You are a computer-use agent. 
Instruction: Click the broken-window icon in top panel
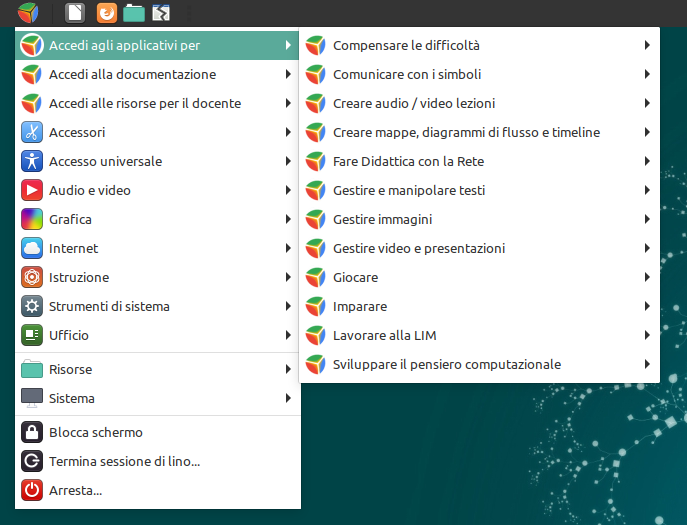pos(160,13)
